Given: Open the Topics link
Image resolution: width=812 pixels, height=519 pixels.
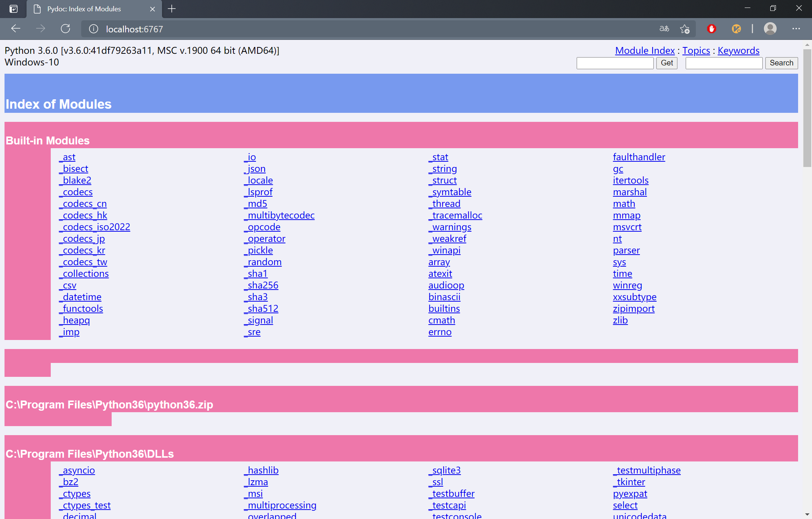Looking at the screenshot, I should [696, 50].
